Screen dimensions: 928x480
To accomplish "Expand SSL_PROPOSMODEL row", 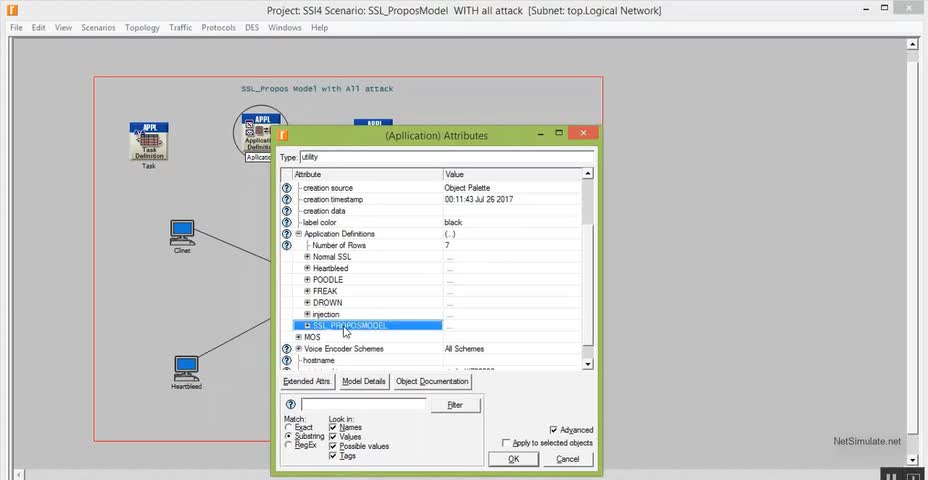I will (307, 326).
